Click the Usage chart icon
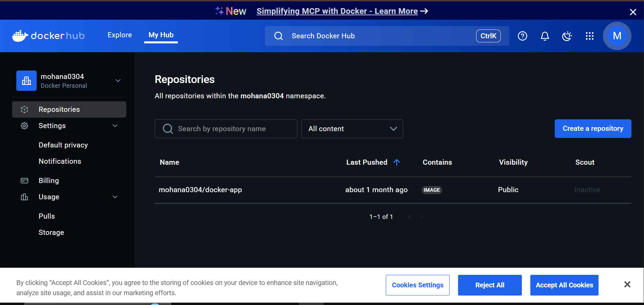644x305 pixels. pyautogui.click(x=24, y=197)
